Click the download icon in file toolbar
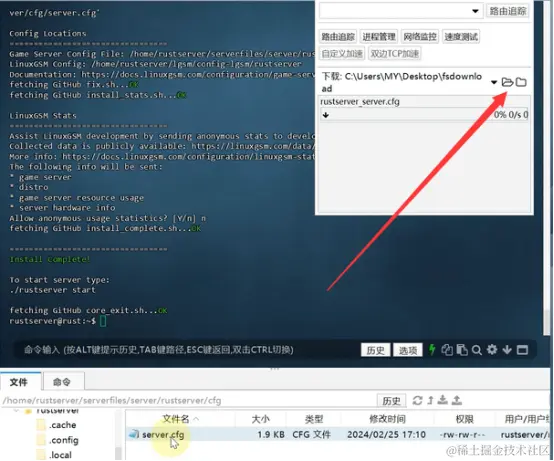Image resolution: width=554 pixels, height=461 pixels. pyautogui.click(x=442, y=400)
